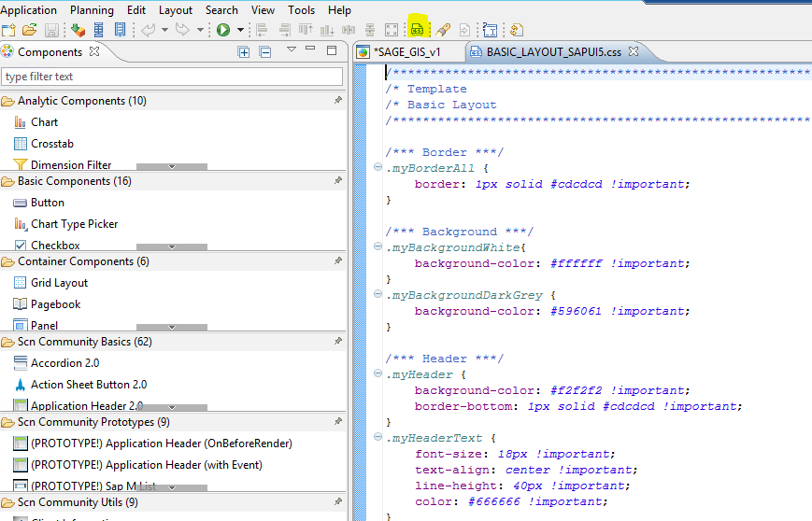The image size is (812, 521).
Task: Open the Planning menu
Action: (x=92, y=10)
